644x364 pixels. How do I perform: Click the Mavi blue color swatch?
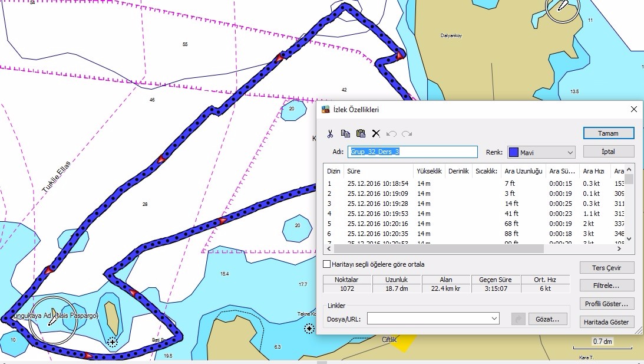click(513, 153)
